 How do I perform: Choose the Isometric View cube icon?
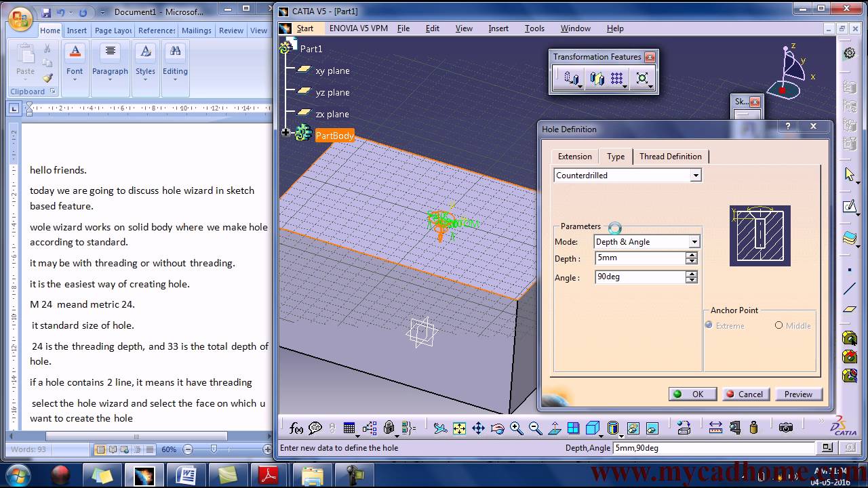[x=592, y=428]
